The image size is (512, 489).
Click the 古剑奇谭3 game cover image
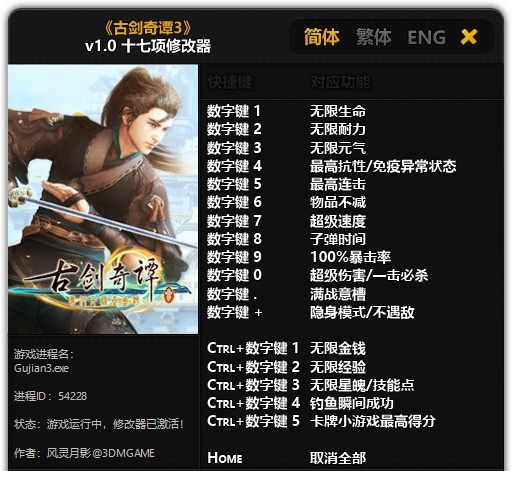pos(103,199)
